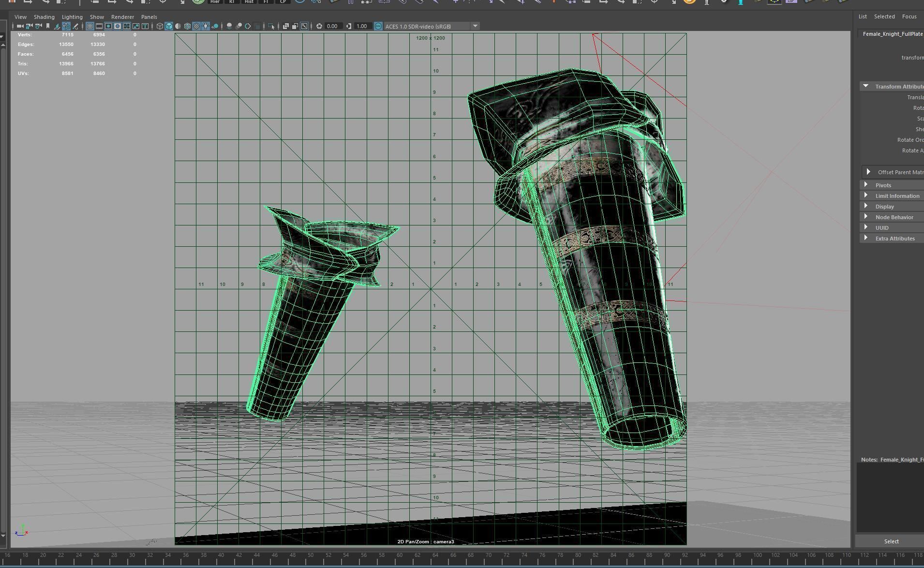Open the ACES 1.0 SDR-video dropdown arrow
The width and height of the screenshot is (924, 568).
point(475,26)
